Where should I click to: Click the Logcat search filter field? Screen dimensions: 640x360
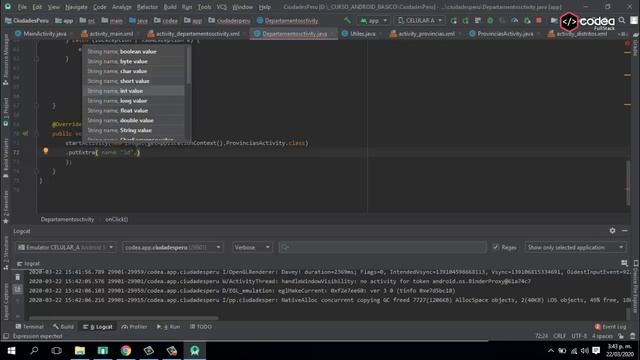(x=382, y=247)
